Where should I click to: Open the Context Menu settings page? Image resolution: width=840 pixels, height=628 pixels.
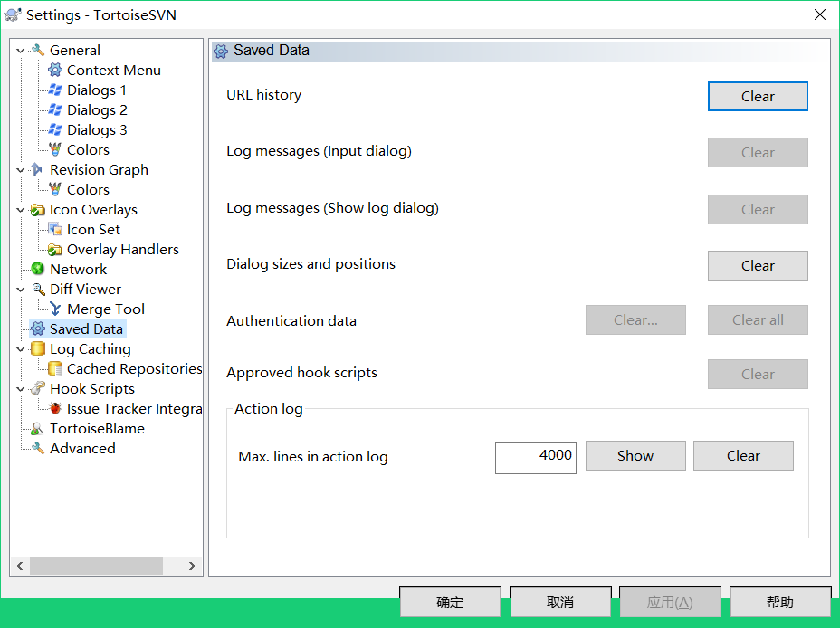click(113, 71)
